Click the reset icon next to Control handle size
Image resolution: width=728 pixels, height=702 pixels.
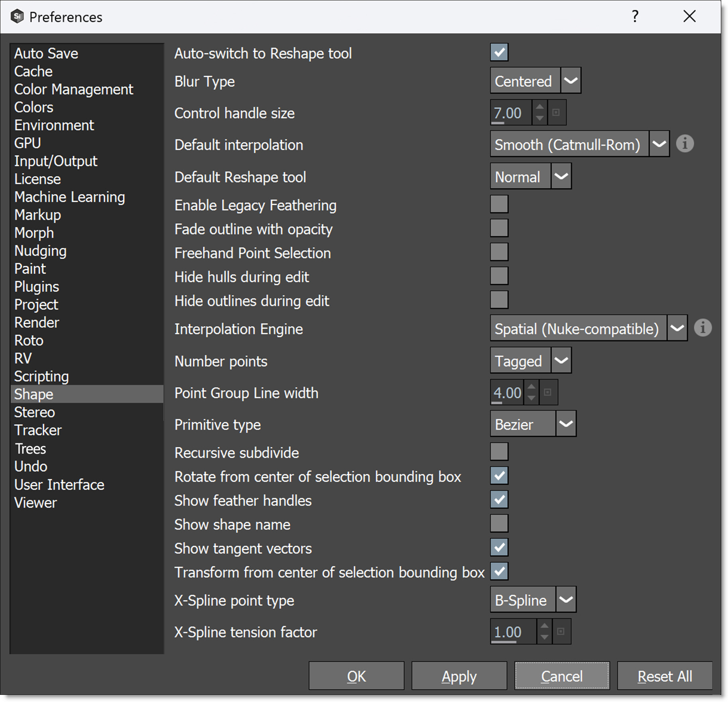(556, 113)
